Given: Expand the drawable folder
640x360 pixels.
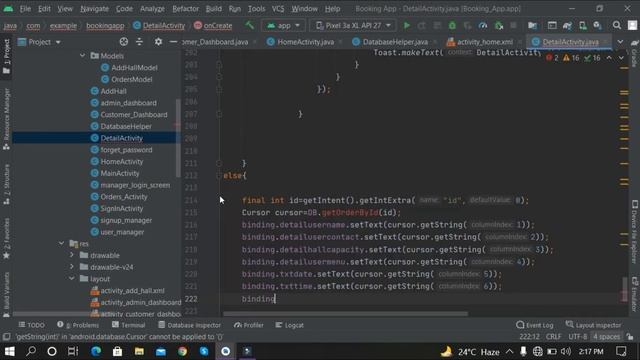Looking at the screenshot, I should (x=72, y=255).
